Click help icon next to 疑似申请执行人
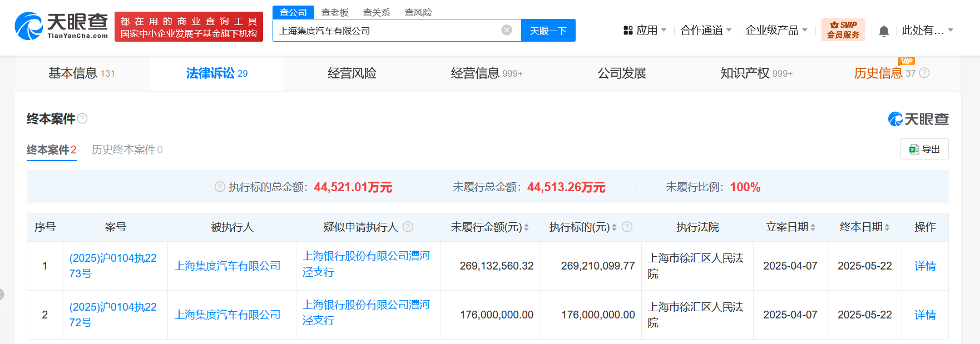The width and height of the screenshot is (980, 344). (408, 227)
